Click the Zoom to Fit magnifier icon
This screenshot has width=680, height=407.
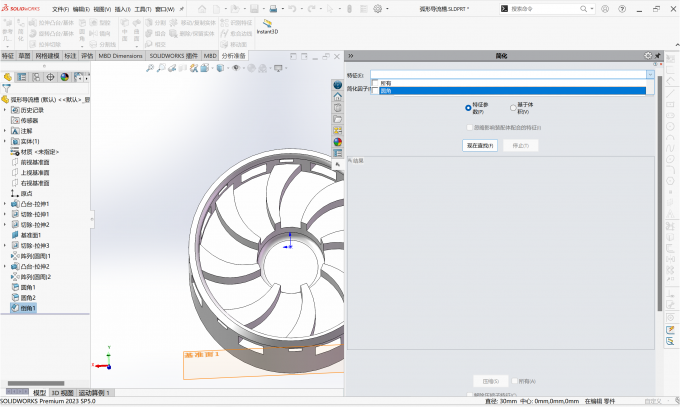click(150, 68)
